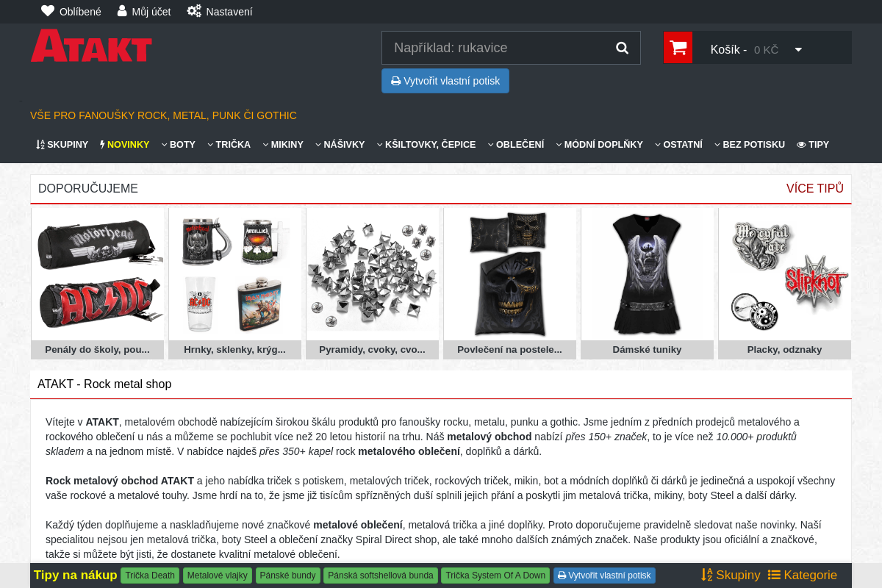This screenshot has width=882, height=588.
Task: Click the magnifier search icon
Action: click(622, 48)
